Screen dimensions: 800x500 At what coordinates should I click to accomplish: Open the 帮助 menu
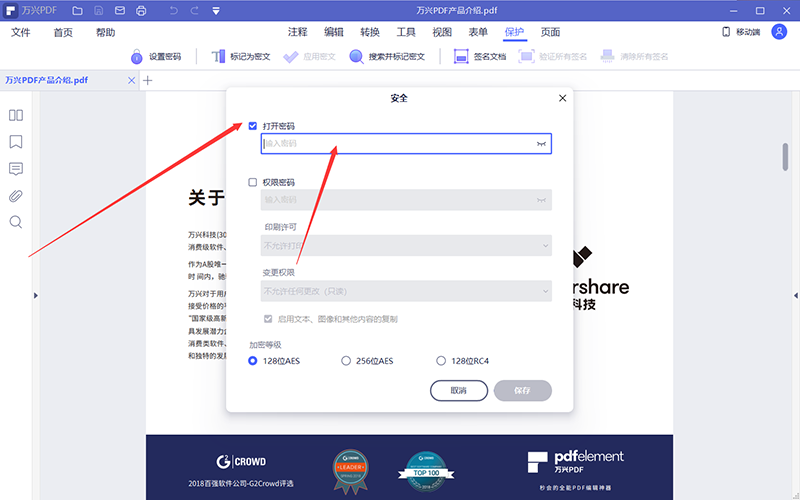[106, 32]
